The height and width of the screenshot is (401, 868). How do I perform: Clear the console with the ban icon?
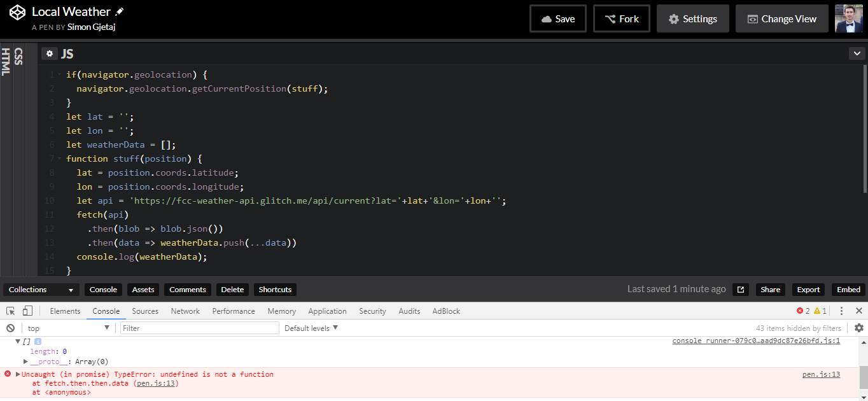11,328
